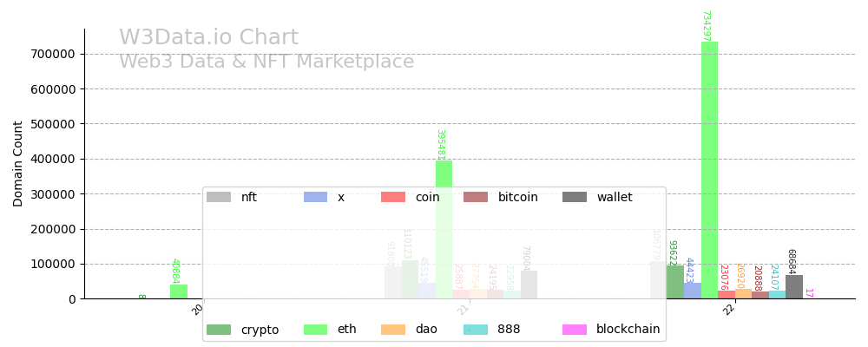Click the W3Data.io Chart title text
Image resolution: width=868 pixels, height=347 pixels.
tap(208, 38)
